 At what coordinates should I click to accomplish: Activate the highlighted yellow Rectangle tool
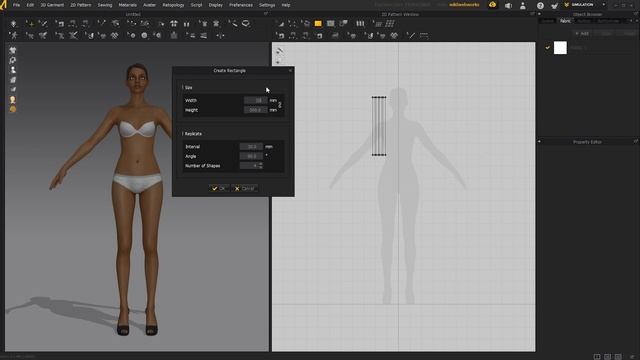pyautogui.click(x=318, y=24)
